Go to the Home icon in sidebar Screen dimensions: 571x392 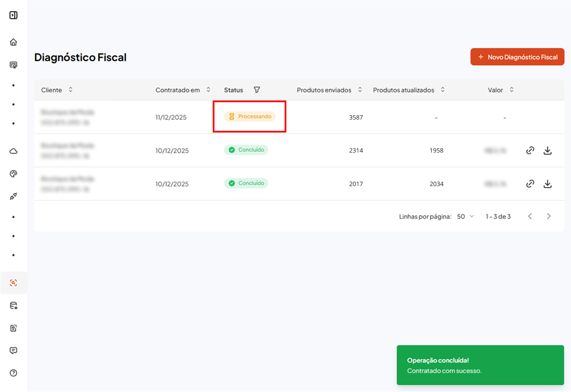[x=13, y=42]
